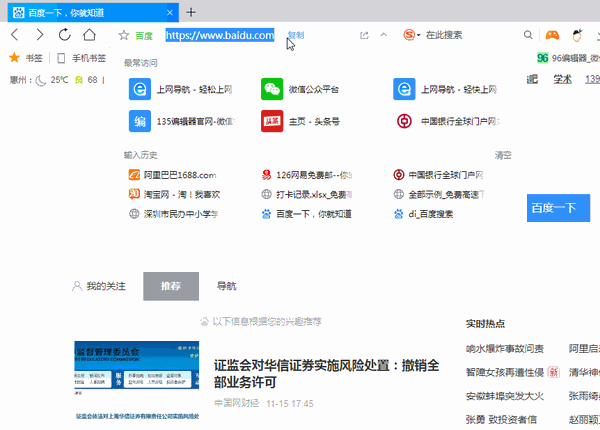Clear input history with 清空
Image resolution: width=600 pixels, height=430 pixels.
point(503,155)
